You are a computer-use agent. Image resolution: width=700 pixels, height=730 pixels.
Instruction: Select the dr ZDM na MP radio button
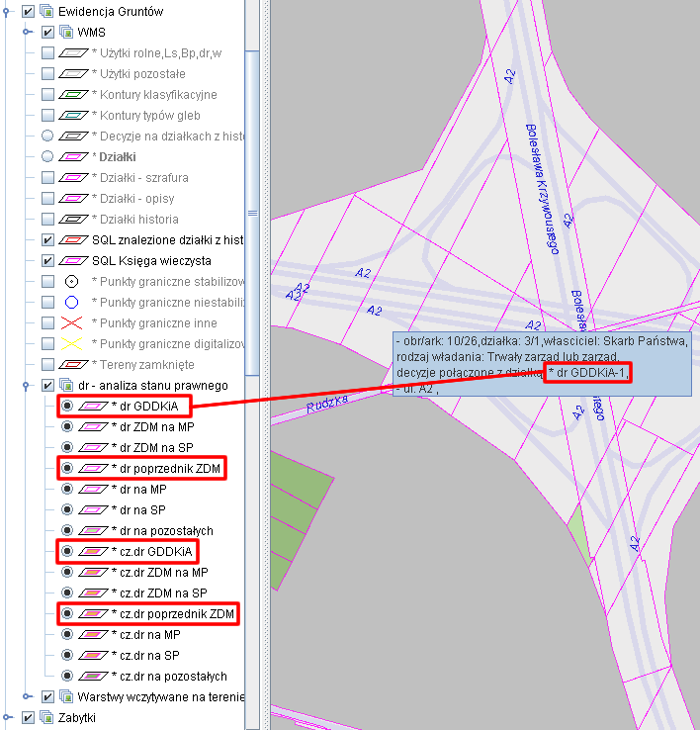(x=66, y=427)
